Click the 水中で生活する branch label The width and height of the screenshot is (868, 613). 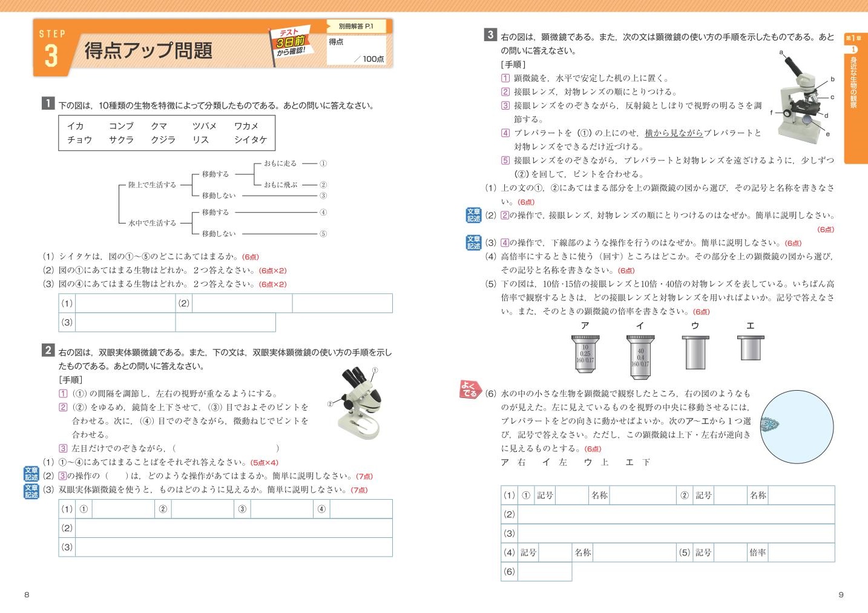click(152, 223)
